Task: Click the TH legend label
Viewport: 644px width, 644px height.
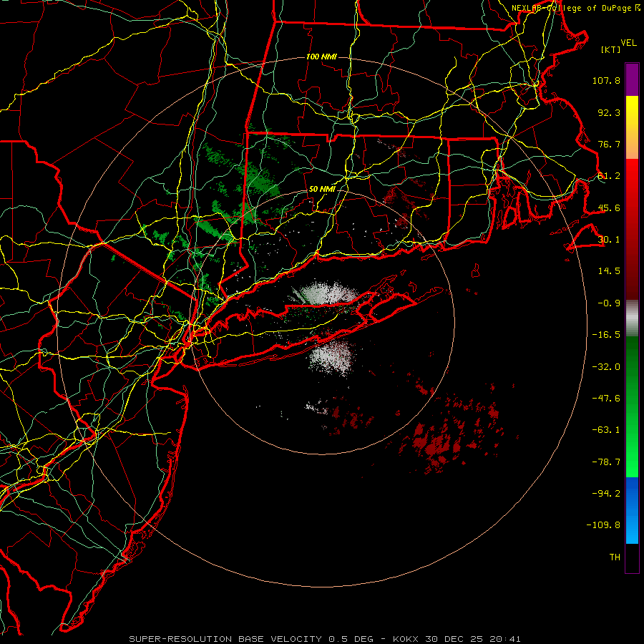Action: (615, 557)
